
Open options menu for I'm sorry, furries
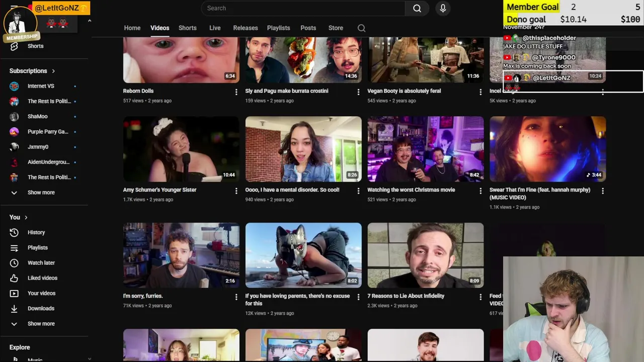tap(236, 297)
